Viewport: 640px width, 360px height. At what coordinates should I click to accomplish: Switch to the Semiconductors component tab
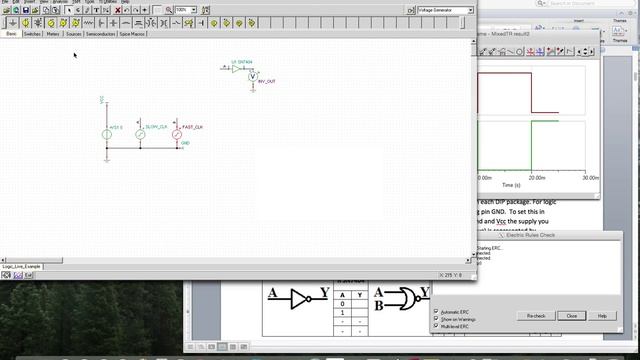(100, 34)
